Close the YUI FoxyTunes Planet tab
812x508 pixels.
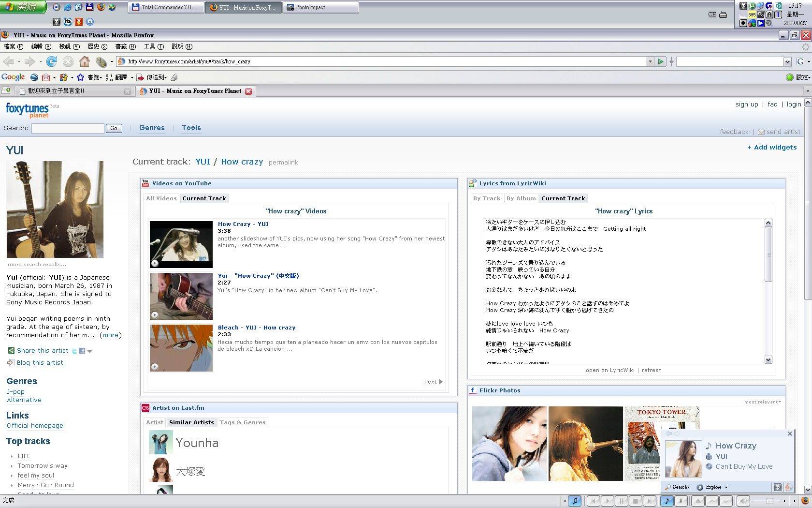point(248,91)
